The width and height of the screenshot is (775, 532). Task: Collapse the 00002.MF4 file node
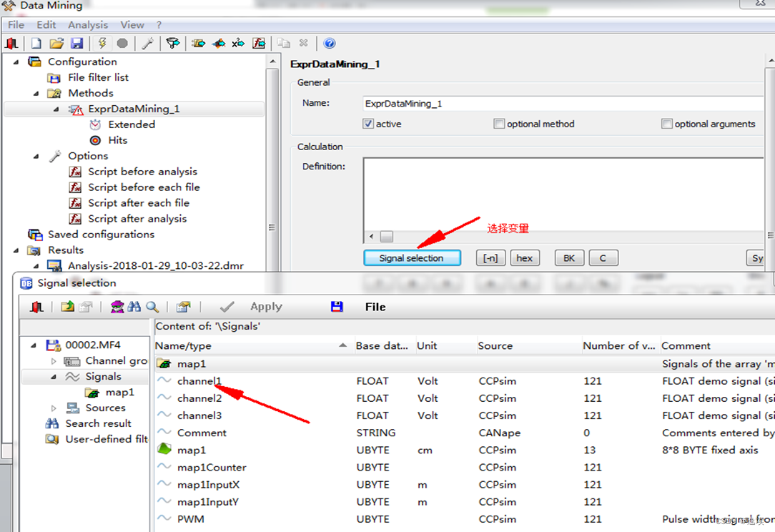34,345
